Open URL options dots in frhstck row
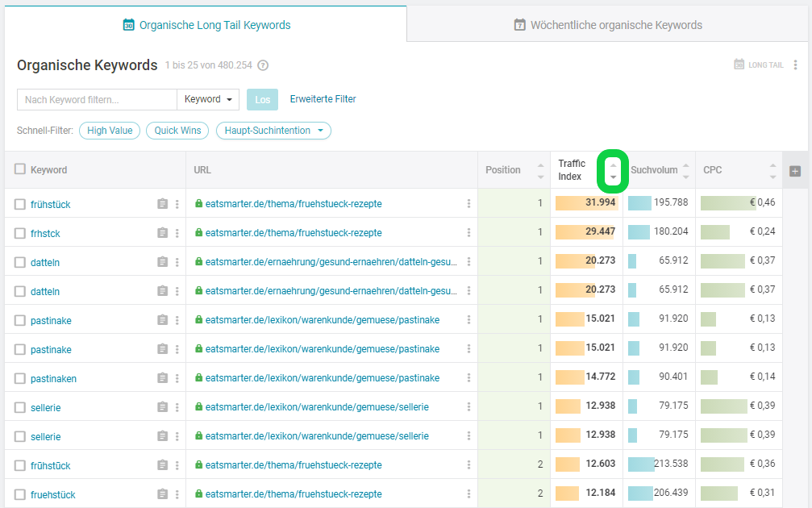 468,232
